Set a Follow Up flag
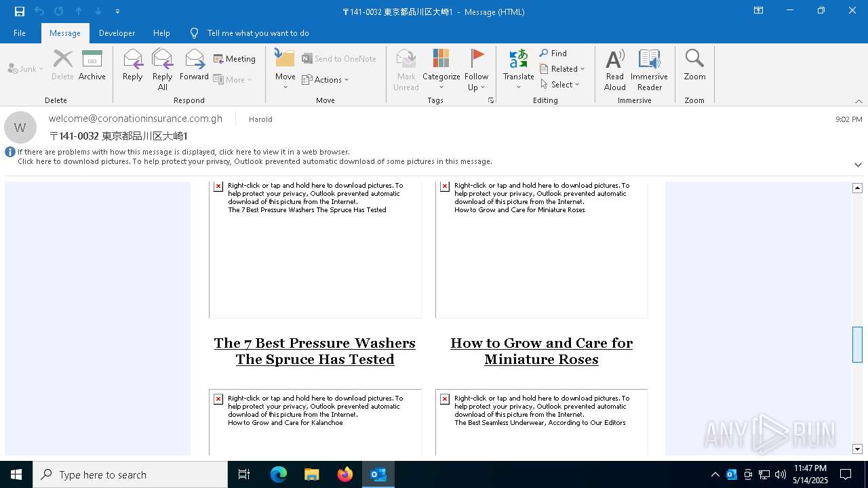 tap(476, 69)
